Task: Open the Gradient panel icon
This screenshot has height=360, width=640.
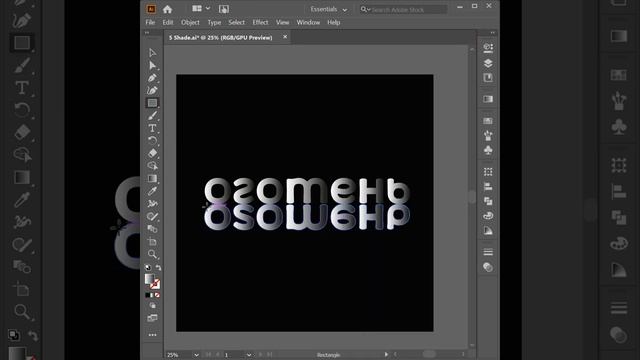Action: 488,99
